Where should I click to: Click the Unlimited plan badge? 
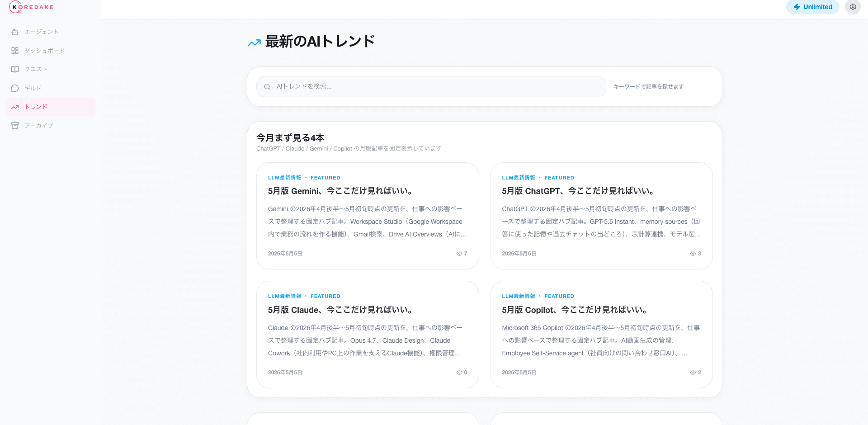[812, 7]
